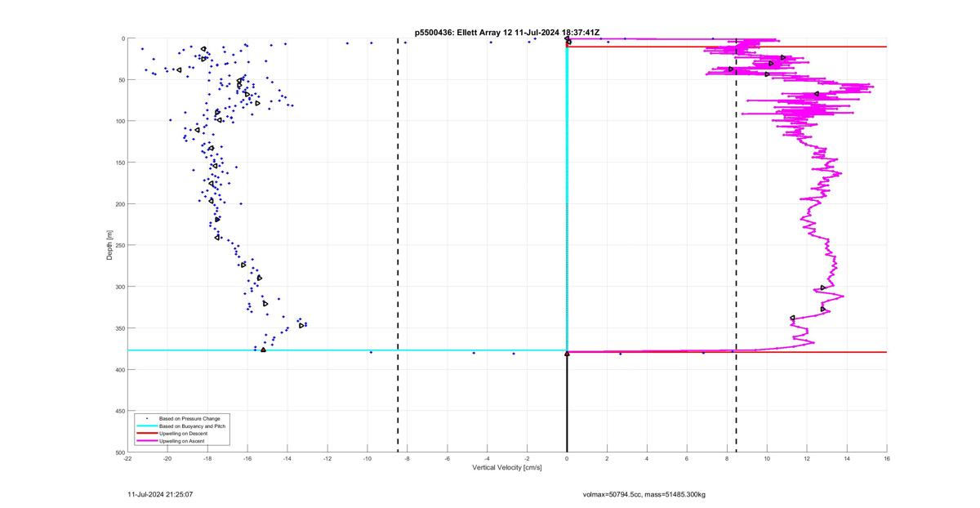Screen dimensions: 980x508
Task: Click the x-axis tick label '-2'
Action: [527, 458]
